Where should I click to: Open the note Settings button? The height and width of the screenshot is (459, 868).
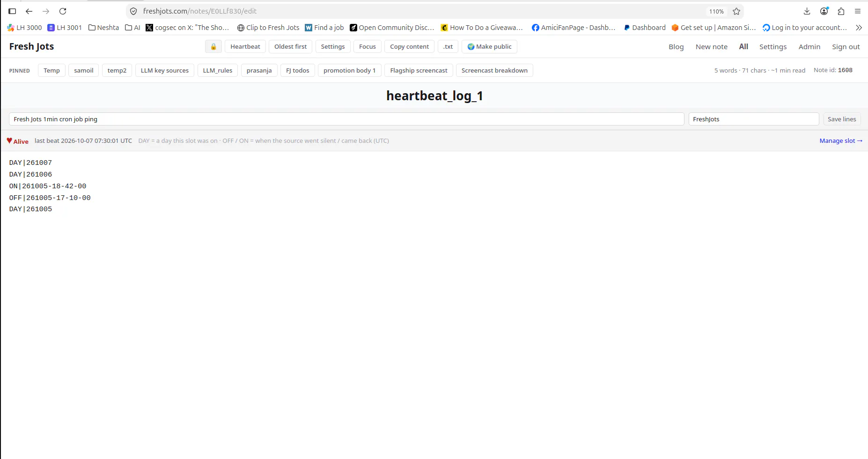pyautogui.click(x=332, y=46)
